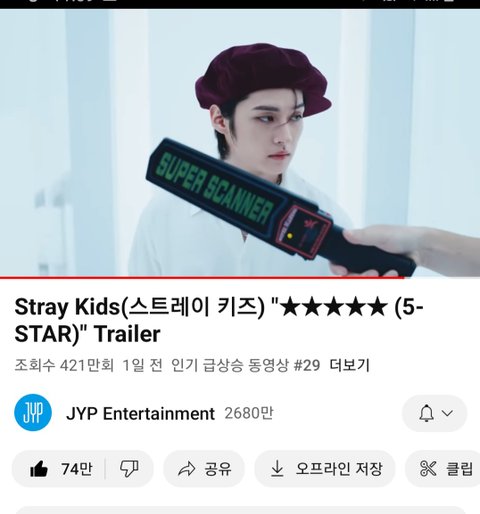Image resolution: width=480 pixels, height=514 pixels.
Task: Tap the thumbs-up like icon
Action: click(39, 469)
